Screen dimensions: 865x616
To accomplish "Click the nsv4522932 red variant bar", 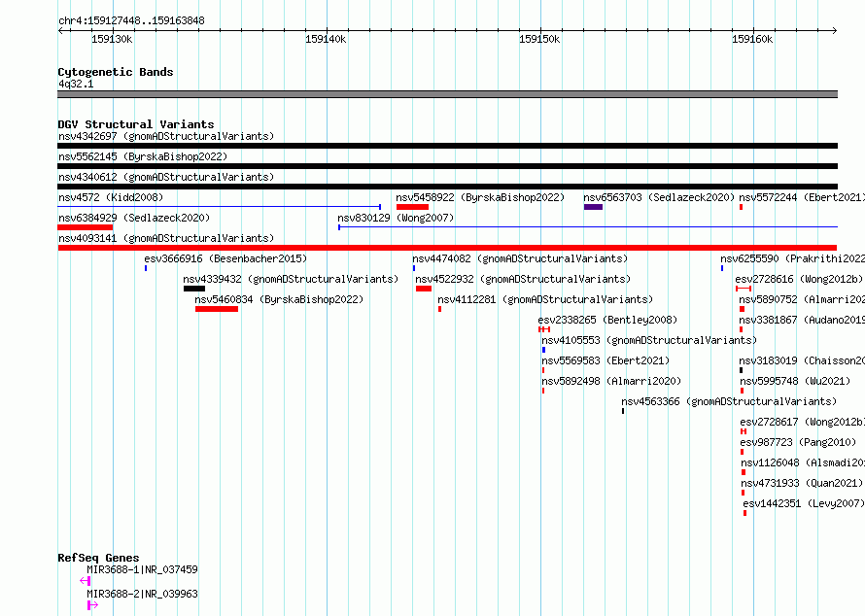I will tap(424, 289).
